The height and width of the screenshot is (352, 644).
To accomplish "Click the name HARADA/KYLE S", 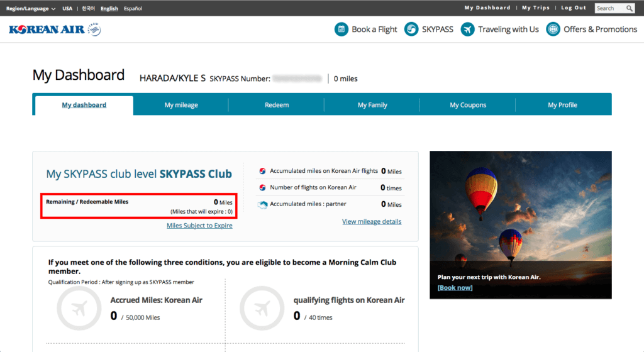I will (x=172, y=79).
